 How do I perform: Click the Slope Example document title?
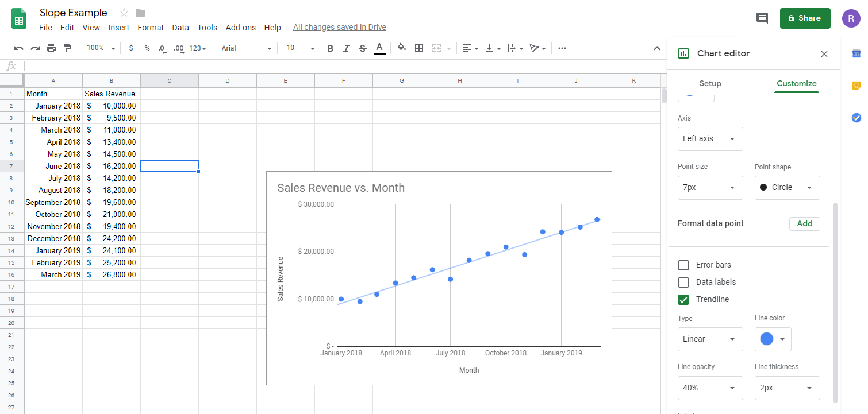73,13
